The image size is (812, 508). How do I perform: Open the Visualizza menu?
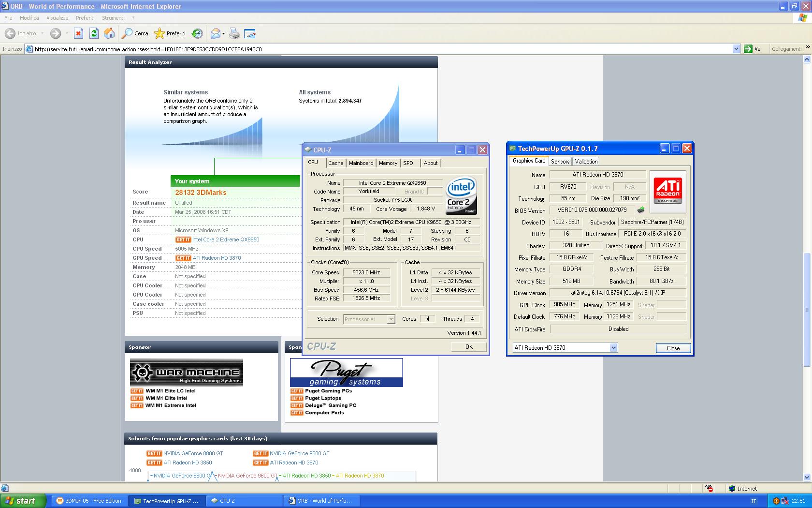coord(58,18)
